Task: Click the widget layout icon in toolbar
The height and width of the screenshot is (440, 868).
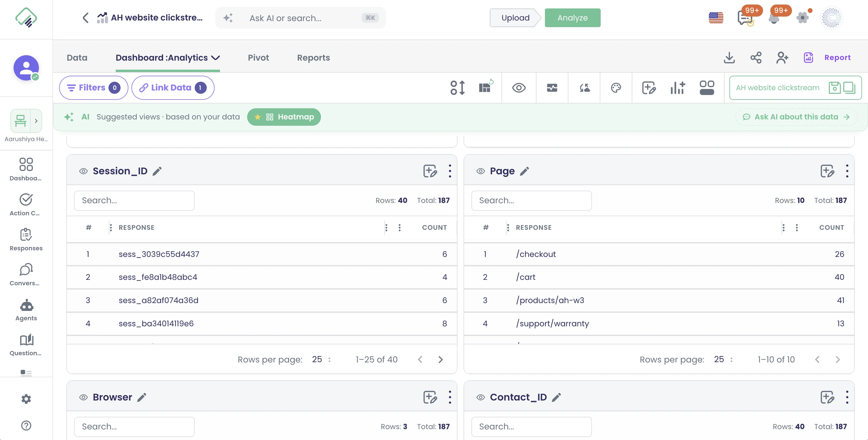Action: [x=706, y=88]
